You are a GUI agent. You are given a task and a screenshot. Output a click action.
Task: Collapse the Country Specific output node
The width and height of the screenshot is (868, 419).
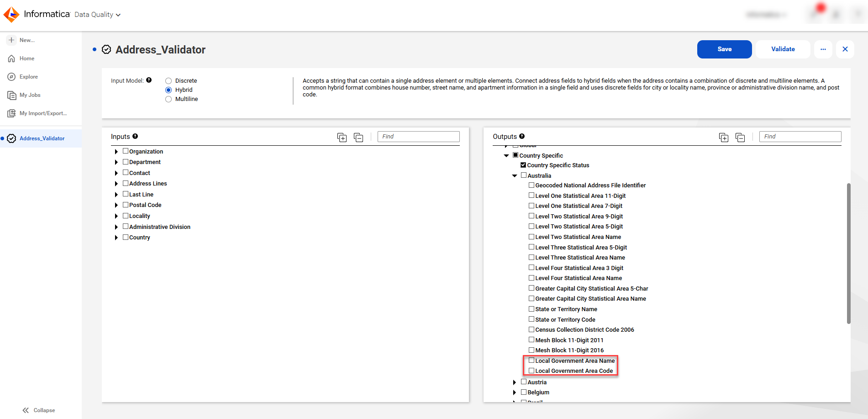[506, 156]
